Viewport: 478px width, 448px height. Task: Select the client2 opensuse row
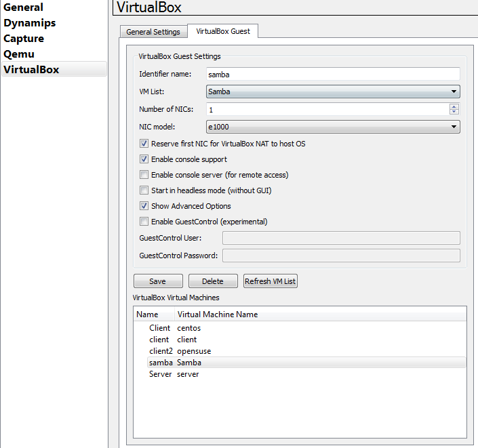click(306, 351)
